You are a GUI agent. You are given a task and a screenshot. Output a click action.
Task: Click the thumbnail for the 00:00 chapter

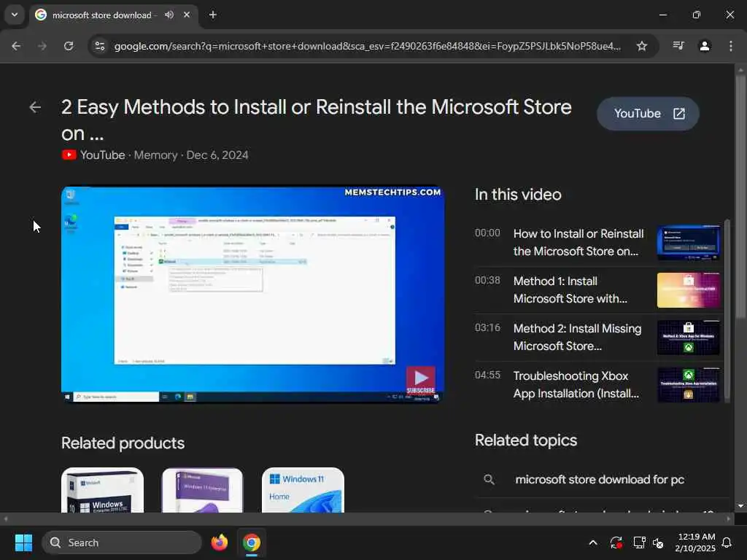[x=689, y=243]
